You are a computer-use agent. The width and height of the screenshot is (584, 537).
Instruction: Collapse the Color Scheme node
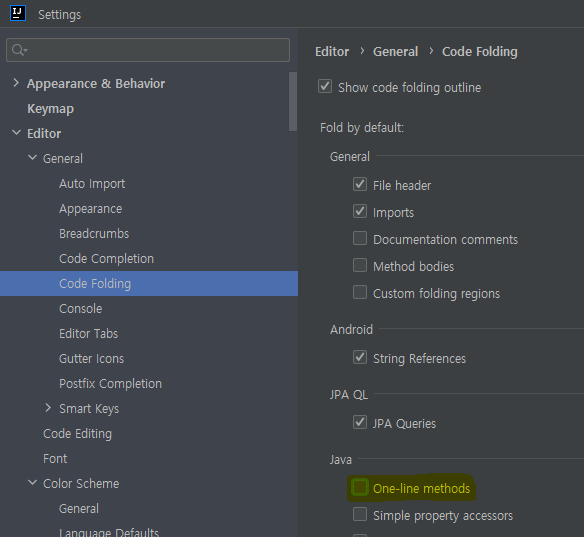(32, 483)
